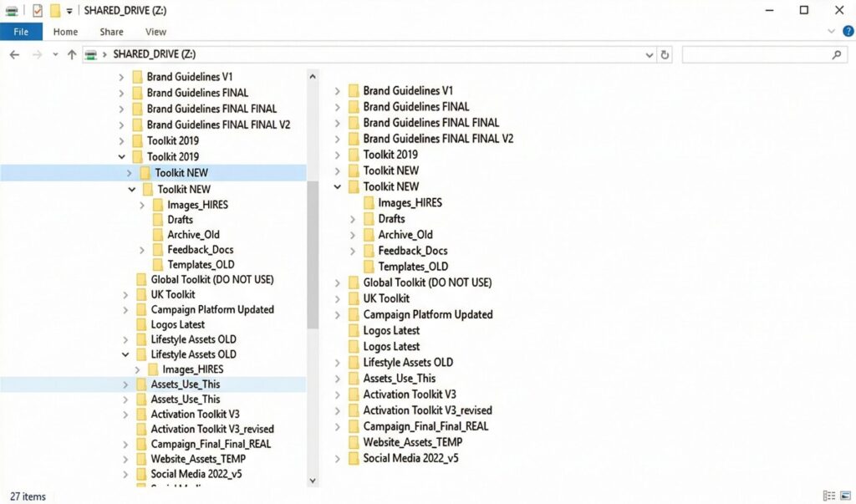Click the magnifier icon in search box
Viewport: 856px width, 504px height.
coord(837,54)
